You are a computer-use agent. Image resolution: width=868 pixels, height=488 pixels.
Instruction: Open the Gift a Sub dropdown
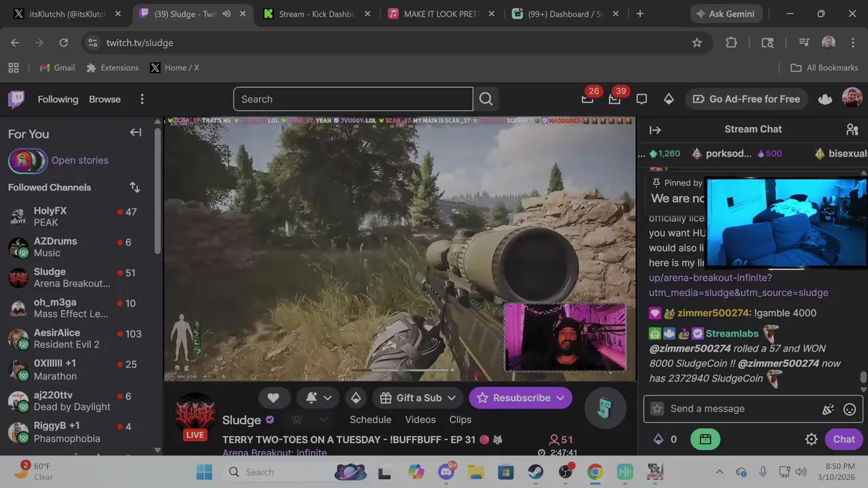coord(418,398)
